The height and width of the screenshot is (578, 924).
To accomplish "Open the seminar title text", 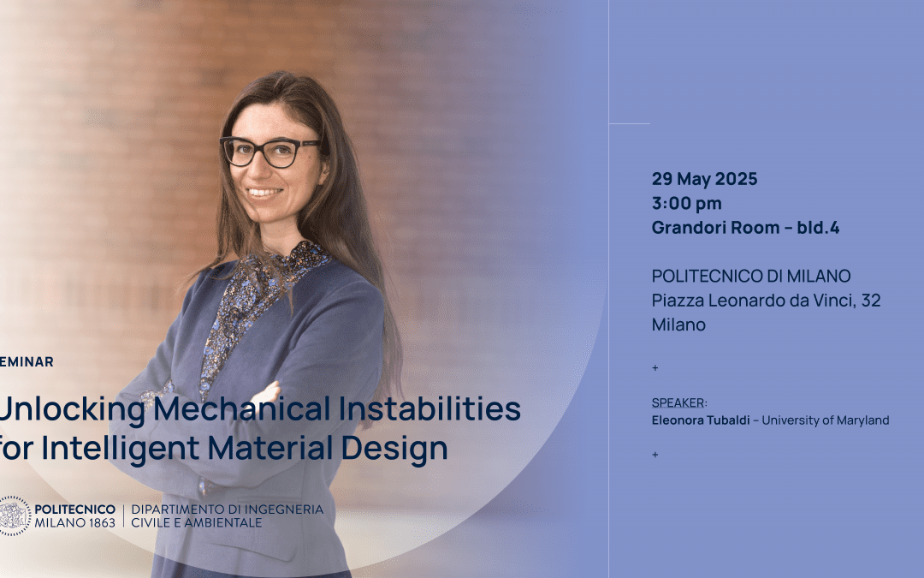I will pos(257,430).
